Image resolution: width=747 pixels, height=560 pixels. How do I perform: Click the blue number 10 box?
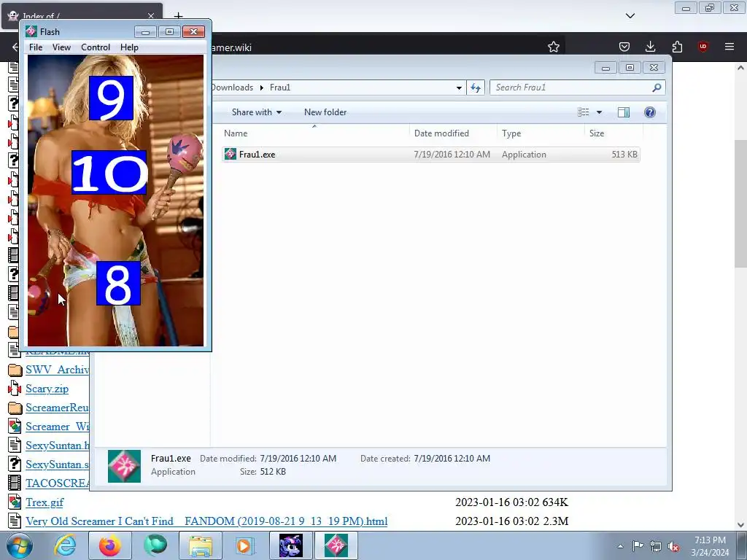tap(109, 172)
